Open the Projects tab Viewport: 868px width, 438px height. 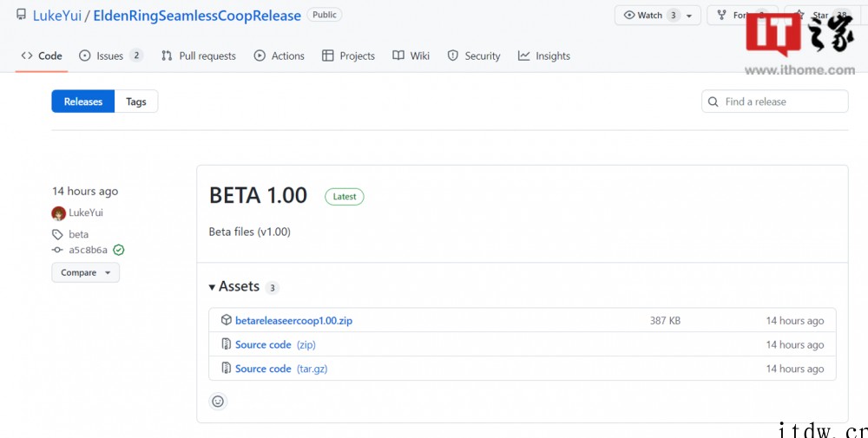[x=348, y=56]
